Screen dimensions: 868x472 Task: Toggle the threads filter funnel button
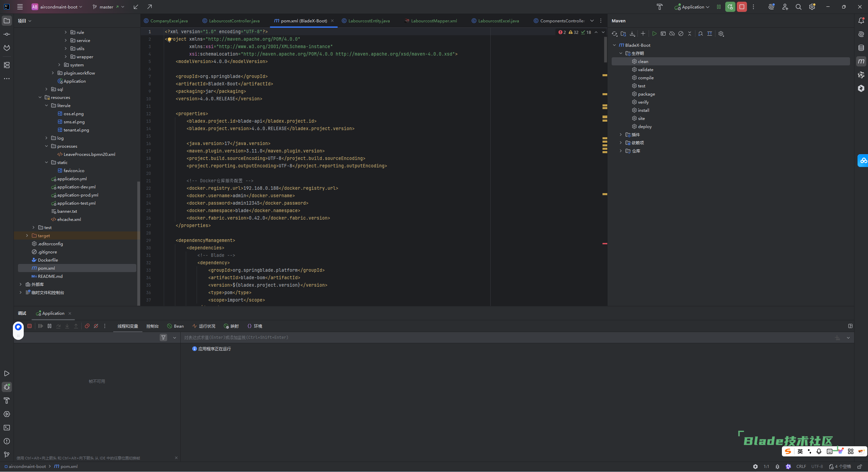(163, 337)
